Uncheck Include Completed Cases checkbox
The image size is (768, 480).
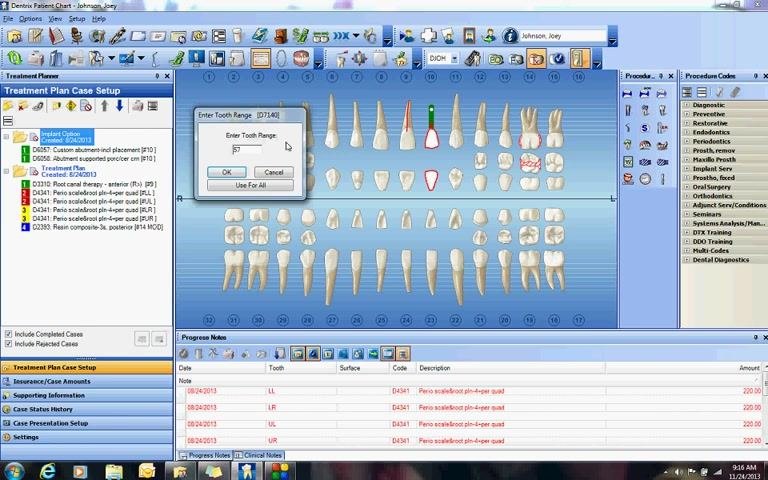(8, 334)
